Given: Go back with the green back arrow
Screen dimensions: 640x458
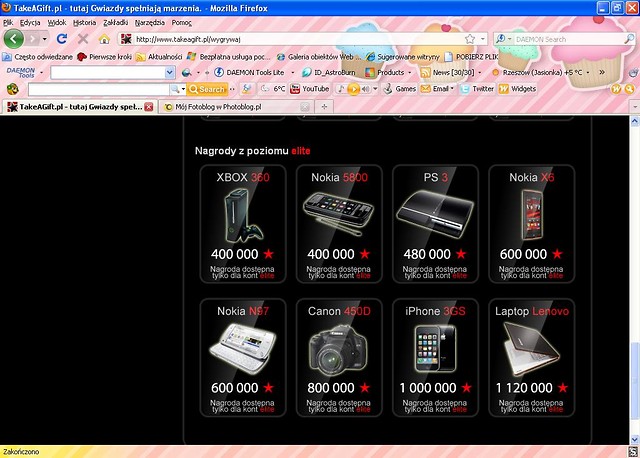Looking at the screenshot, I should pyautogui.click(x=13, y=39).
